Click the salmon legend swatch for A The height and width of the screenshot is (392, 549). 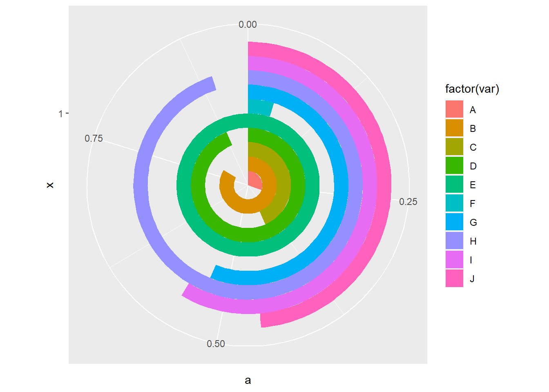[x=454, y=109]
